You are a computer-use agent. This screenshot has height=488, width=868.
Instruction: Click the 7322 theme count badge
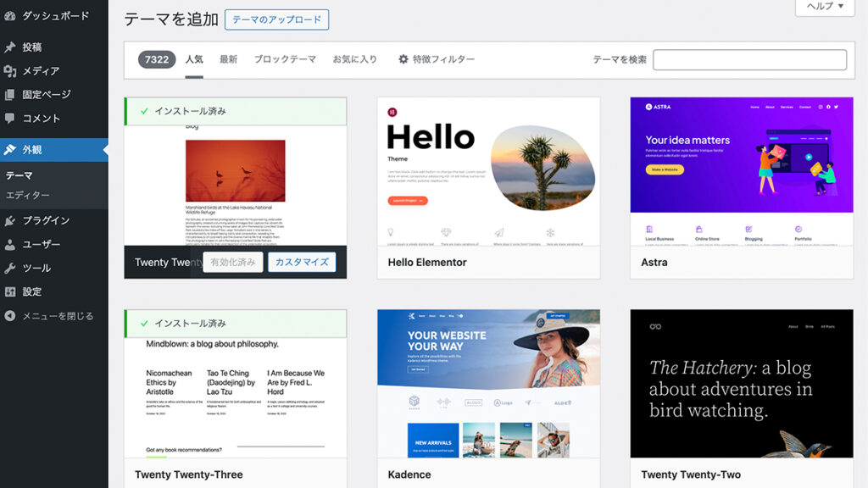157,59
